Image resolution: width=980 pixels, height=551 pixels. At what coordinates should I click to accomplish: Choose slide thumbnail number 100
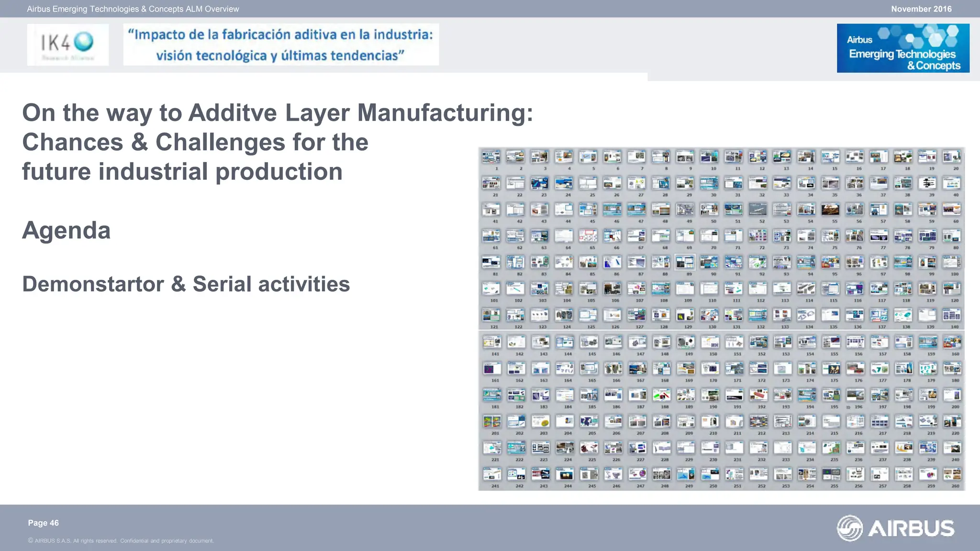tap(951, 262)
